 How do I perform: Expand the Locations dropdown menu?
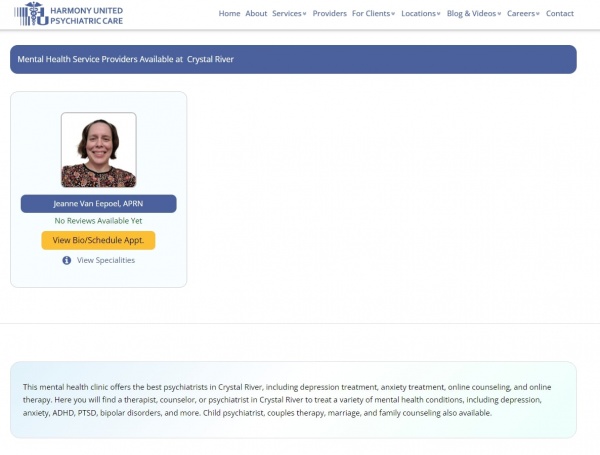[421, 13]
